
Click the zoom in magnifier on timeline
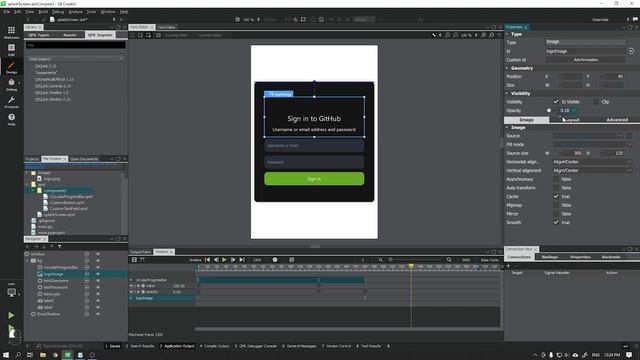pos(449,260)
